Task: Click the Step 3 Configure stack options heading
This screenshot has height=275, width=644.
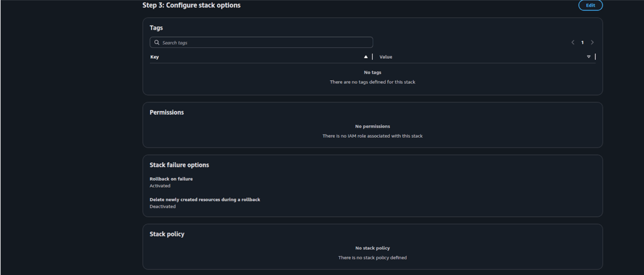Action: click(x=191, y=5)
